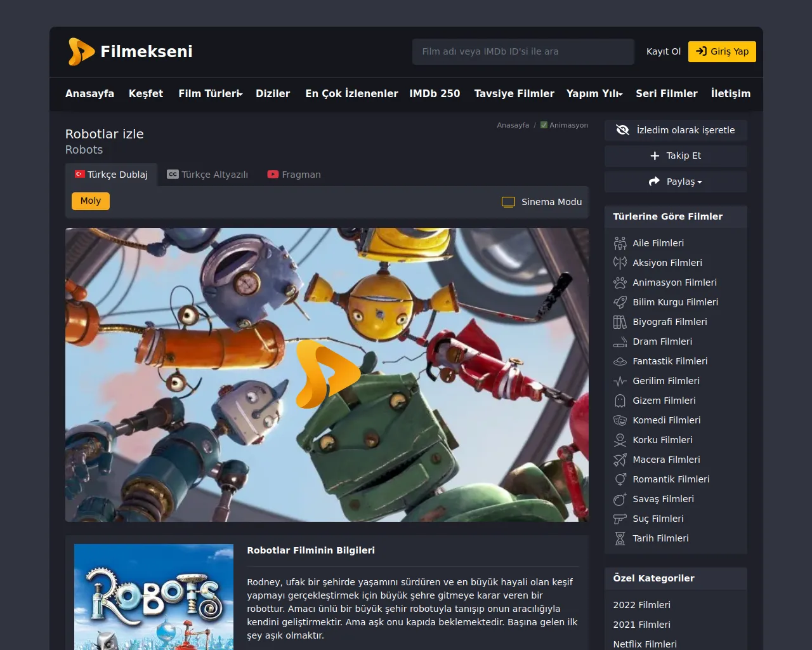Click the Giriş Yap arrow icon
The height and width of the screenshot is (650, 812).
701,51
